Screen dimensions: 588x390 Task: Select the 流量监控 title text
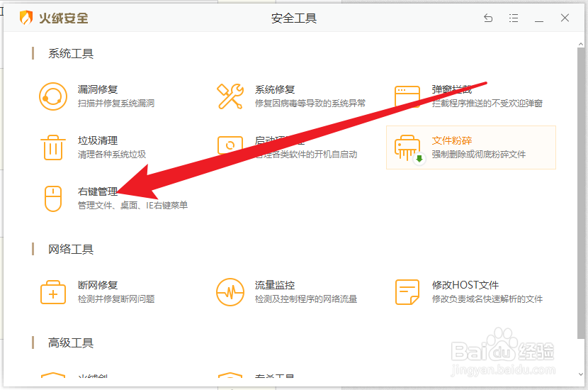pos(275,285)
